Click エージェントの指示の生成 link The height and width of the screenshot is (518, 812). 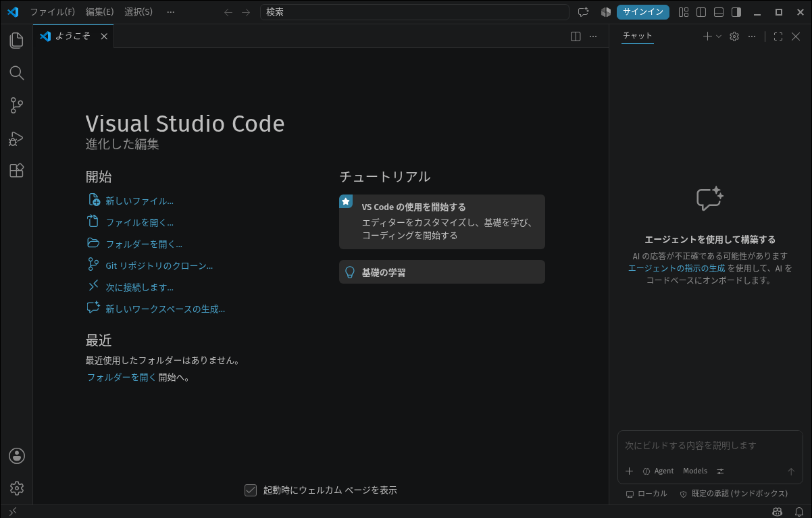[676, 268]
